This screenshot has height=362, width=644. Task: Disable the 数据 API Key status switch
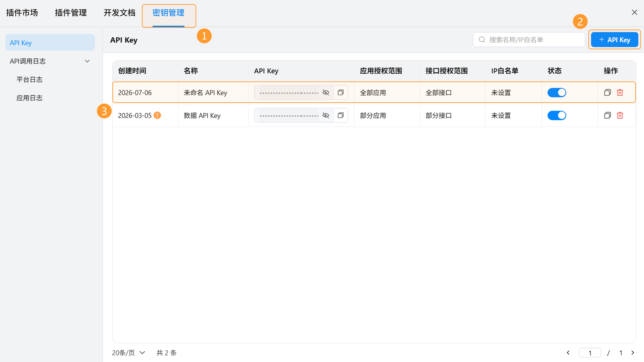coord(557,115)
